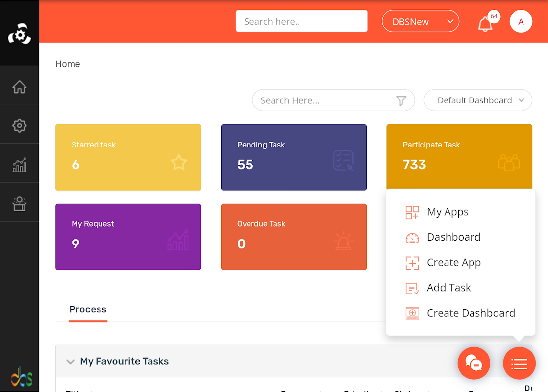Viewport: 548px width, 392px height.
Task: Click chart icon on My Request card
Action: click(178, 240)
